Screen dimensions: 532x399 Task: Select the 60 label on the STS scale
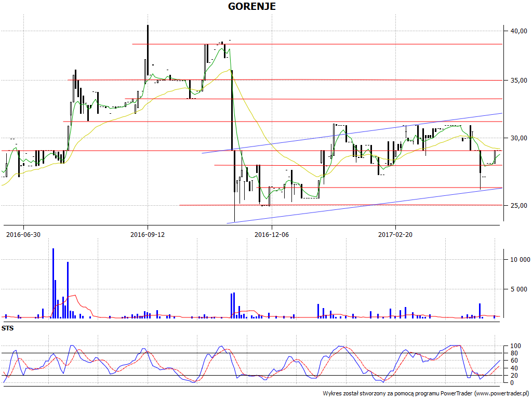514,361
